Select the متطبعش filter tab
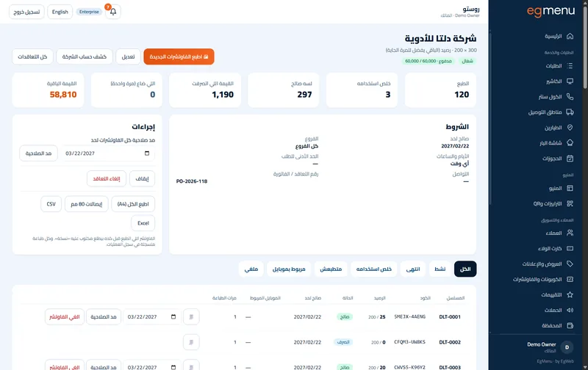This screenshot has width=588, height=370. [x=331, y=269]
